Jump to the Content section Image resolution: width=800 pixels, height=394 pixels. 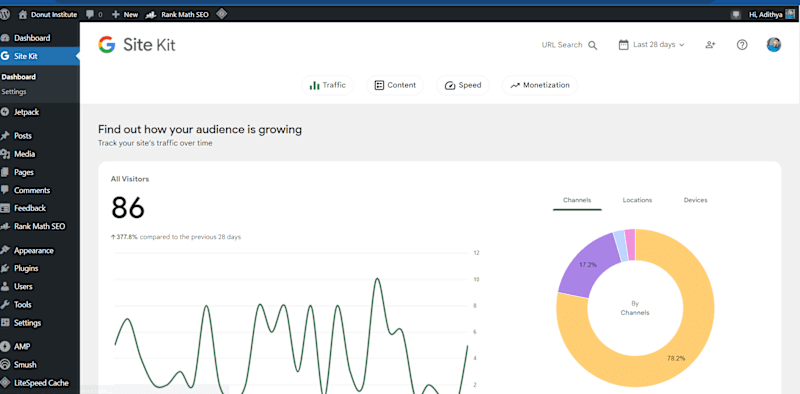(x=395, y=85)
